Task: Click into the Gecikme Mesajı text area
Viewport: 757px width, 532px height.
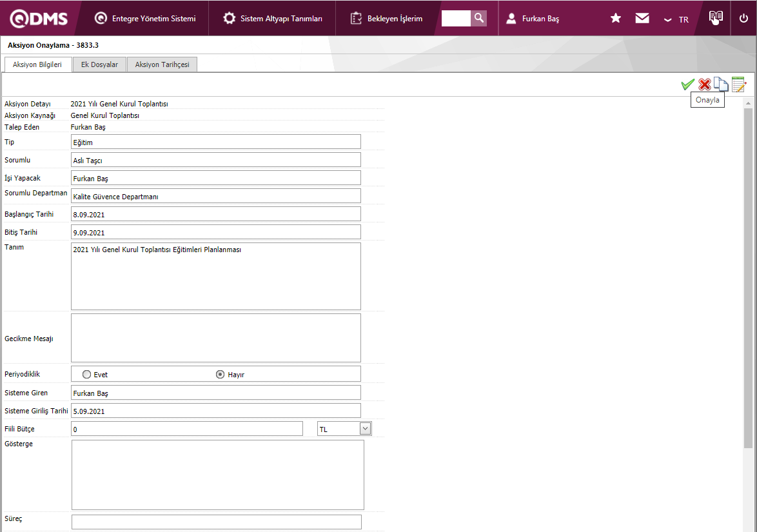Action: [215, 338]
